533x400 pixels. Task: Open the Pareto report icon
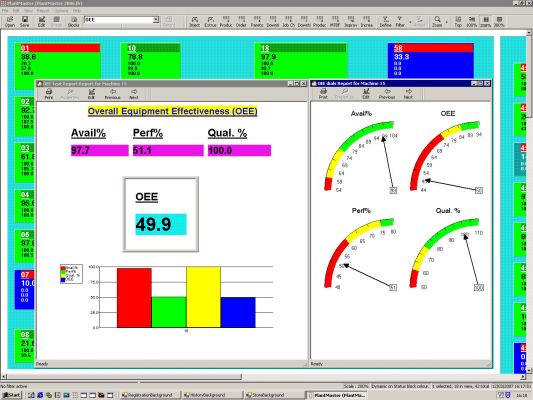(x=257, y=21)
